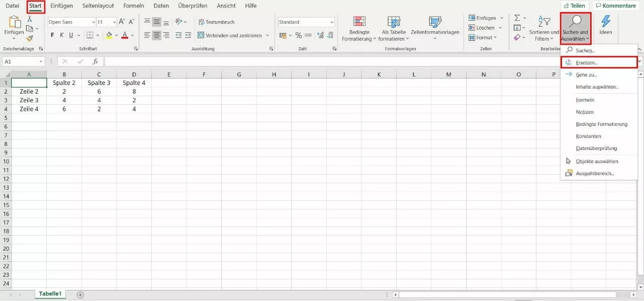This screenshot has height=301, width=644.
Task: Click the accounting currency format icon
Action: coord(283,35)
